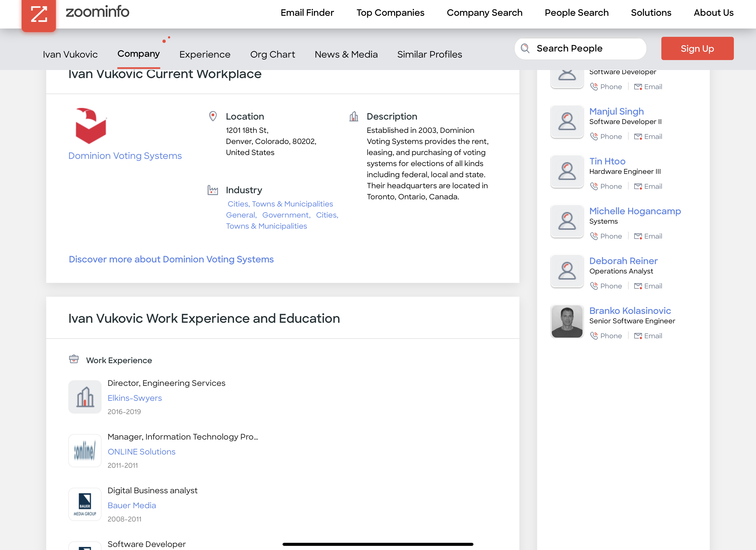Open the Bauer Media company link
This screenshot has height=550, width=756.
coord(132,505)
